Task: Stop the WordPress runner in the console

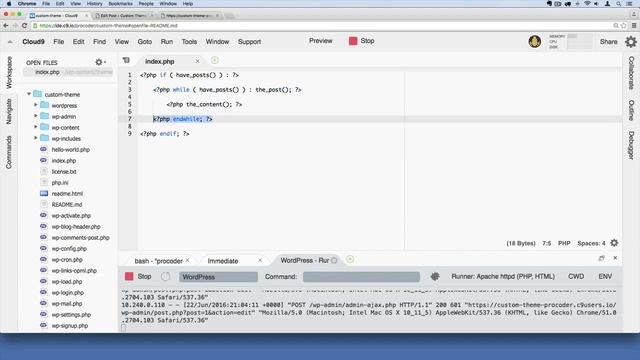Action: tap(138, 276)
